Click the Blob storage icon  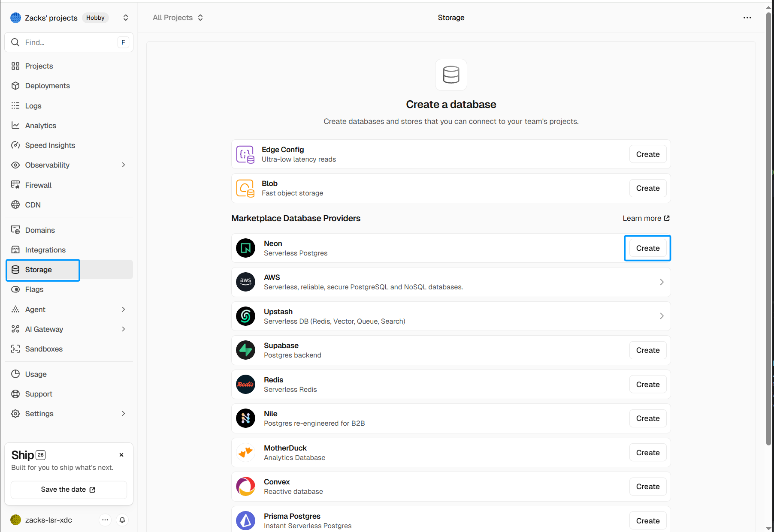(245, 188)
